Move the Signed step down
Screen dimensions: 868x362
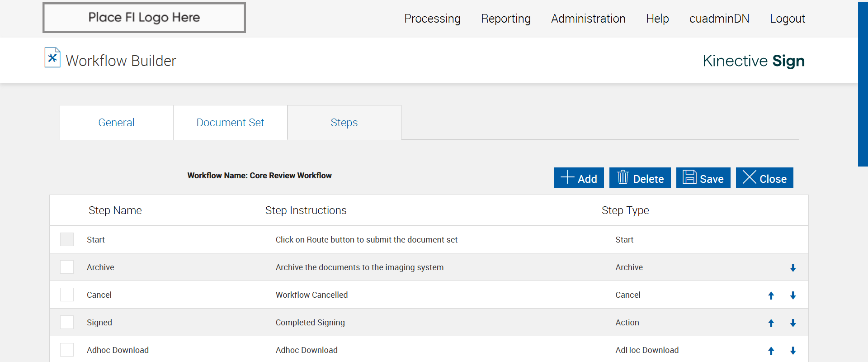tap(793, 323)
